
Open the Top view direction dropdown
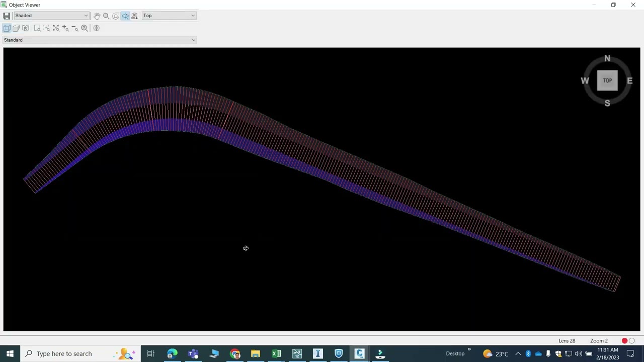pos(169,16)
